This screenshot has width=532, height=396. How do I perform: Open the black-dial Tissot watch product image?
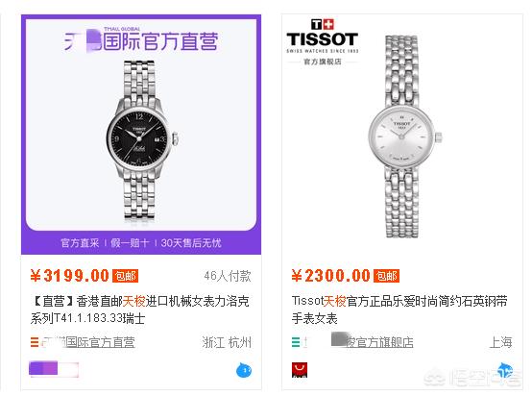coord(141,141)
